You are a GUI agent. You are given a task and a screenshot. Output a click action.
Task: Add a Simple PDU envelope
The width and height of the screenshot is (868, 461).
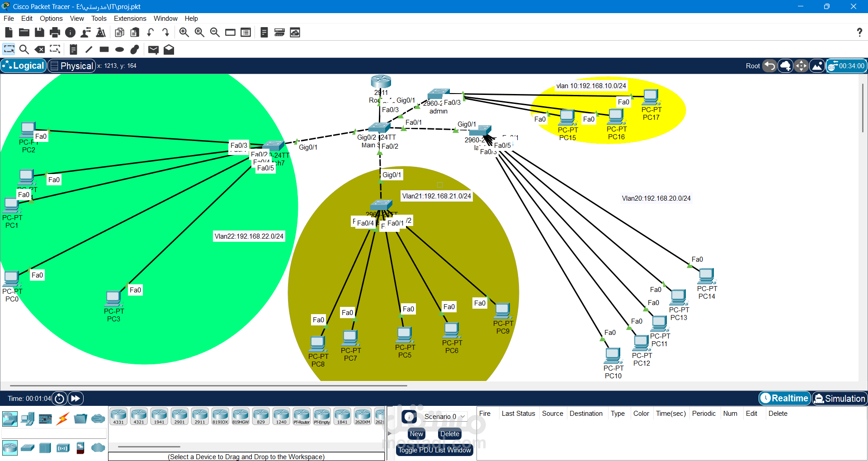(x=153, y=50)
